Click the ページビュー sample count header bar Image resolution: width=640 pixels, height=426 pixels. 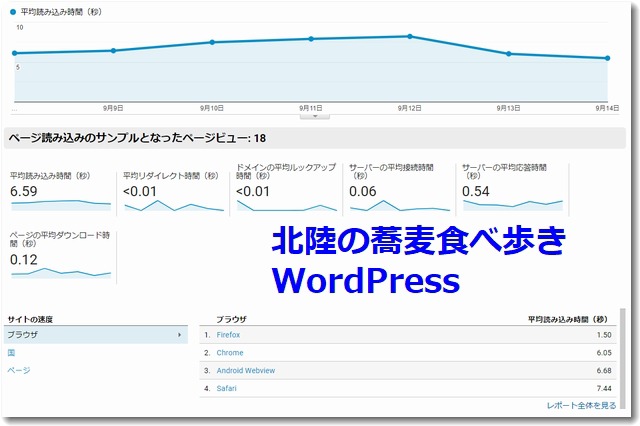point(314,138)
